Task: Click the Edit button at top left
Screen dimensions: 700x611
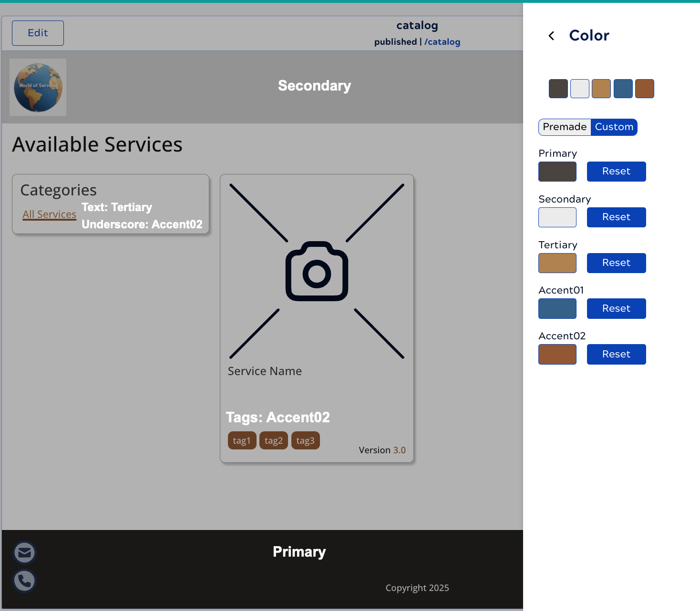Action: 38,33
